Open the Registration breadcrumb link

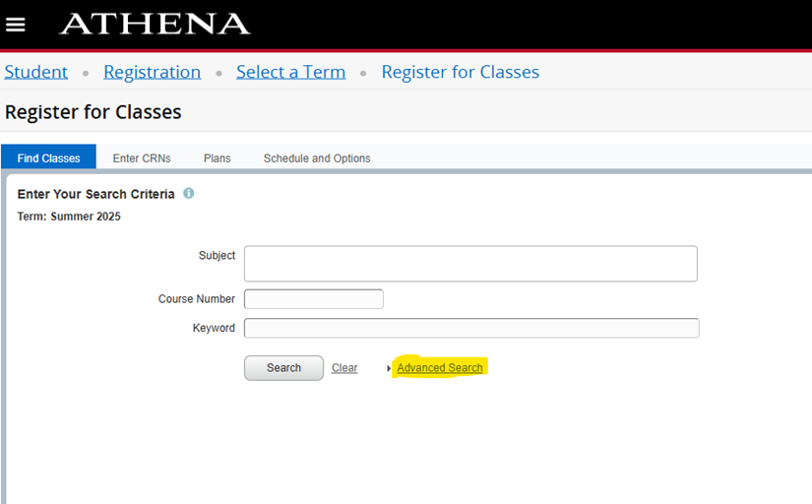coord(152,72)
